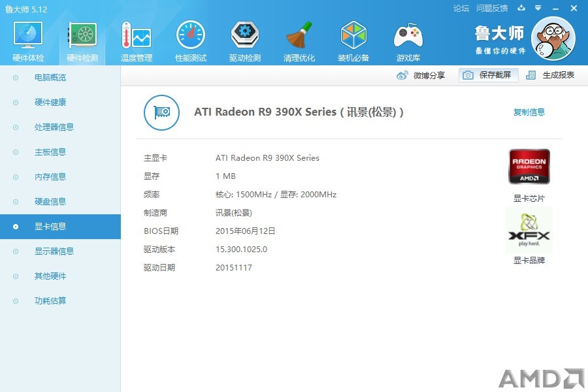Open 清理优化 cleanup broom icon
The width and height of the screenshot is (588, 392).
(x=299, y=35)
